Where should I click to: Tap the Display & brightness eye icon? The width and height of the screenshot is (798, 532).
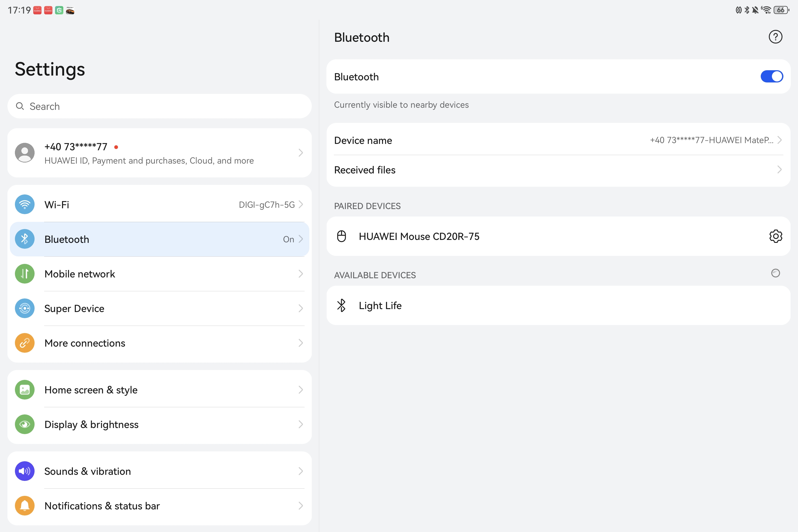coord(24,425)
